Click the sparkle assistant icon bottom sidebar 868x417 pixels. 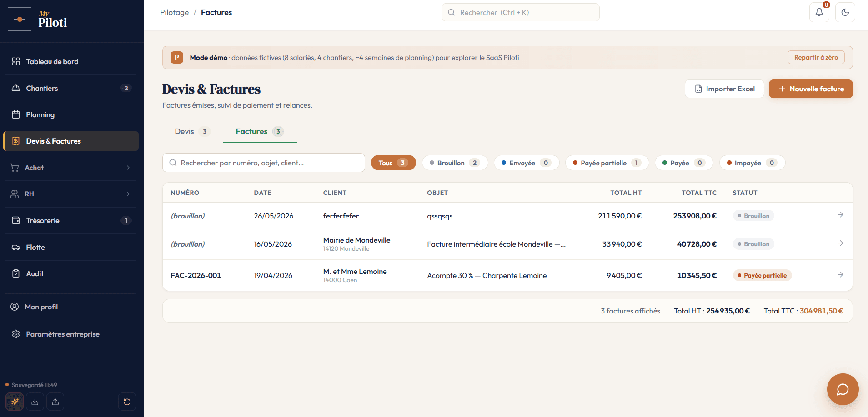(15, 402)
